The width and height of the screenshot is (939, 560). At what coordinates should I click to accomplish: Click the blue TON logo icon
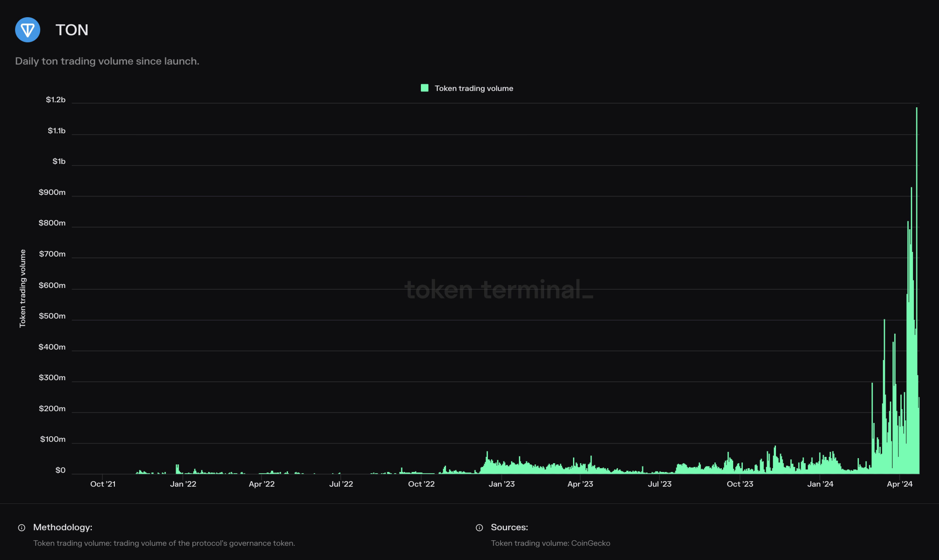coord(27,30)
